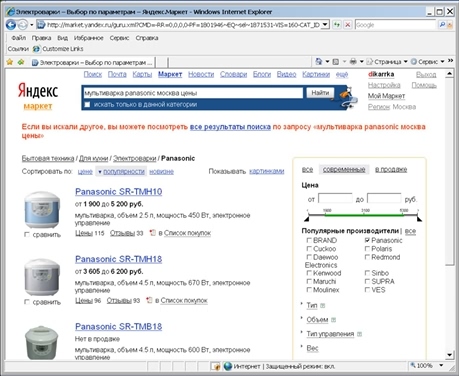
Task: Click the Тип help icon in filter panel
Action: click(x=322, y=305)
